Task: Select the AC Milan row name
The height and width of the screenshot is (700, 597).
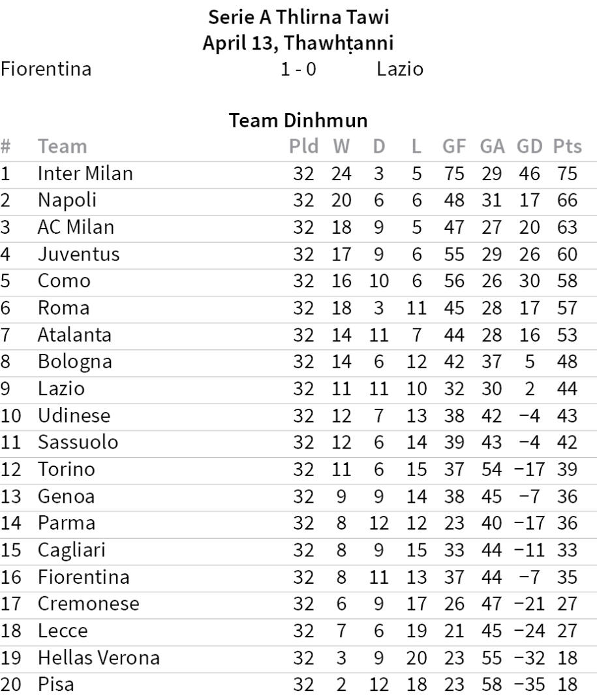Action: 76,227
